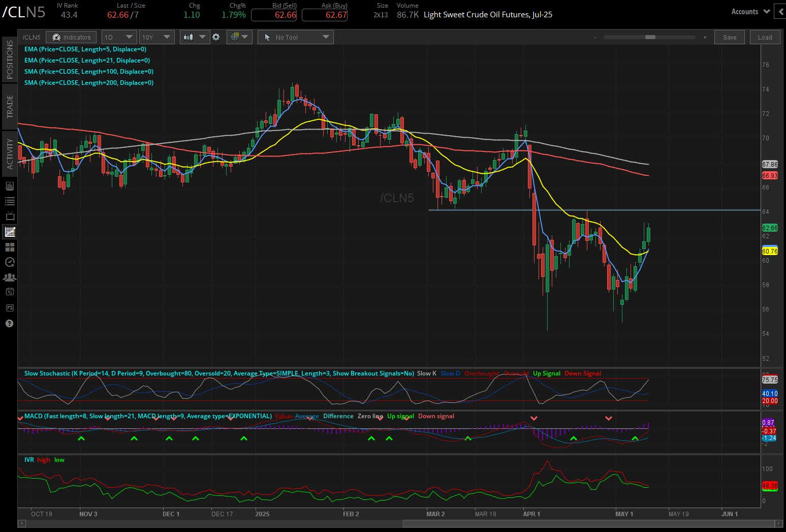The image size is (786, 532).
Task: Click the community people icon in sidebar
Action: click(9, 277)
